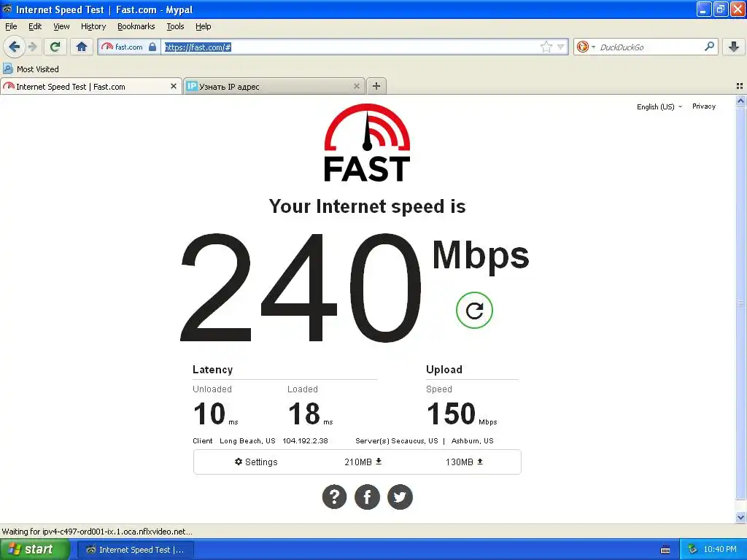747x560 pixels.
Task: Click the Mypal raccoon icon in title bar
Action: coord(7,9)
